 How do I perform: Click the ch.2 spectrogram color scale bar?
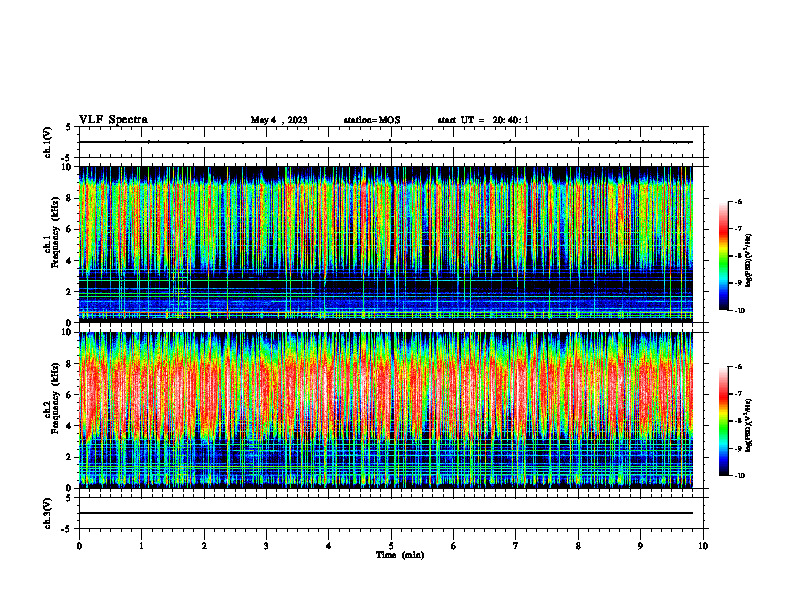pos(724,421)
